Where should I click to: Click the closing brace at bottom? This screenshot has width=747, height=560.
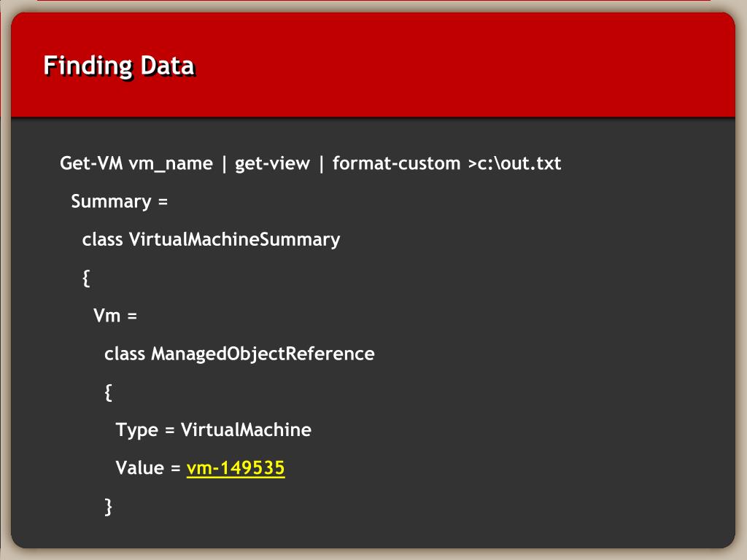click(x=108, y=507)
